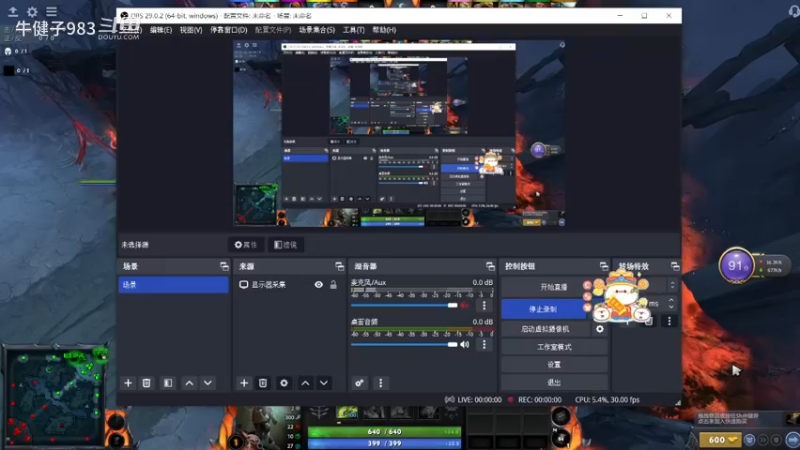Open the 配置文件(P) menu
Image resolution: width=800 pixels, height=450 pixels.
pyautogui.click(x=273, y=30)
